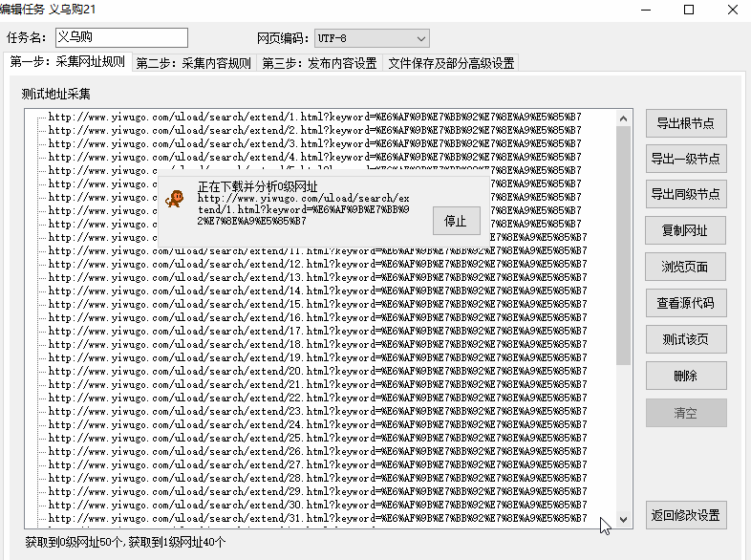Select the extend/16.html URL row
This screenshot has height=560, width=751.
pos(317,317)
